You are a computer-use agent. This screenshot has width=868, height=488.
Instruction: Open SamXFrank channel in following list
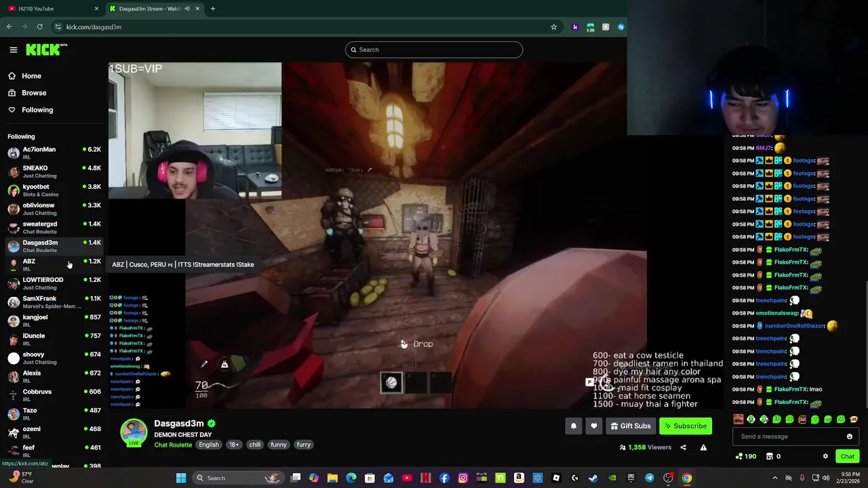(x=54, y=302)
